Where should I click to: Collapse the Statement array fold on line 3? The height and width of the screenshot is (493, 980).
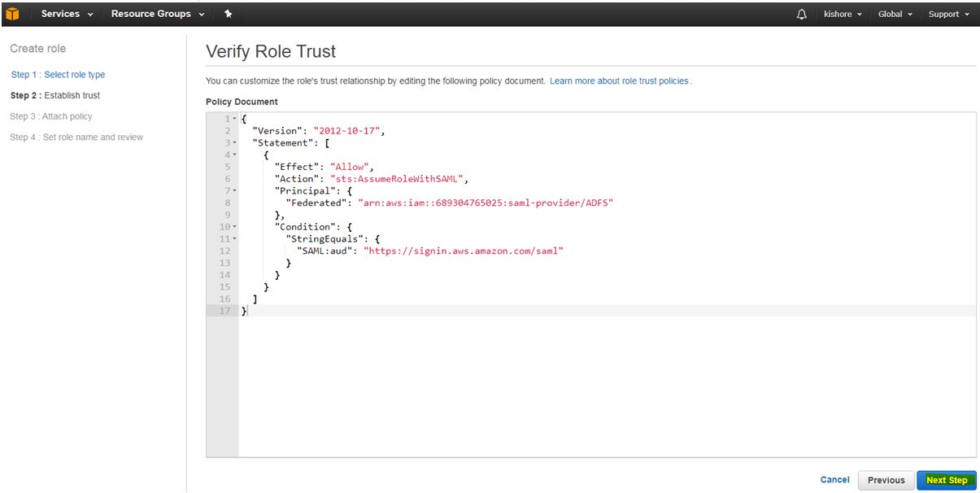[234, 143]
